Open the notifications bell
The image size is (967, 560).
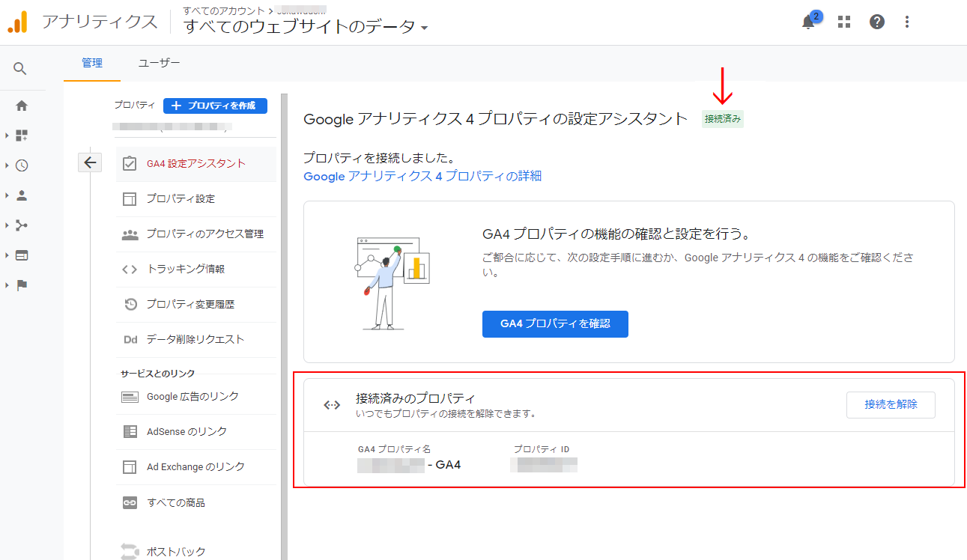pos(808,22)
